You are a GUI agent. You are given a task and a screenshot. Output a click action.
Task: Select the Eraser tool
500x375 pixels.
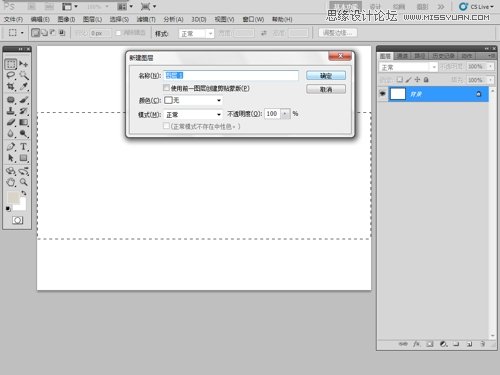pyautogui.click(x=11, y=122)
